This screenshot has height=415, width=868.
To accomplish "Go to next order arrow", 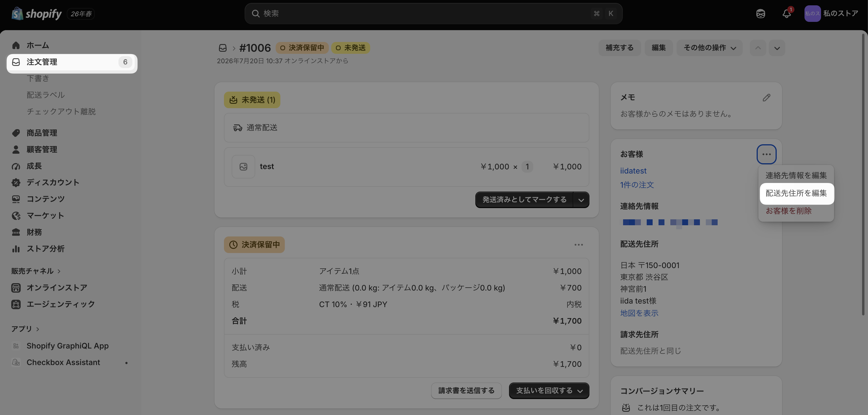I will [777, 48].
